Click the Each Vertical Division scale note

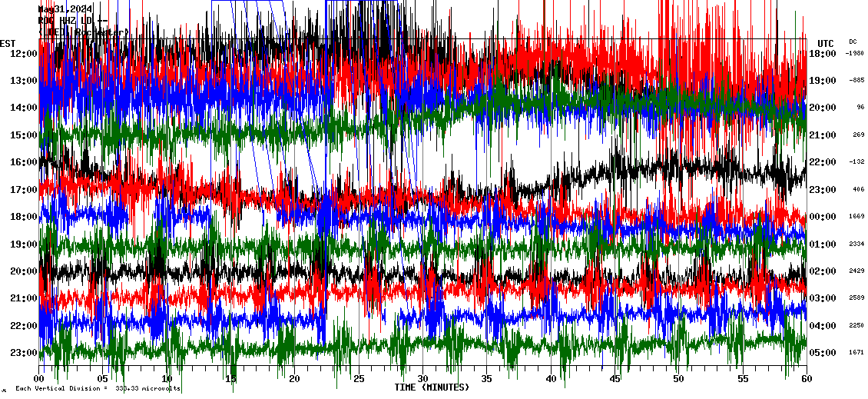tap(98, 389)
